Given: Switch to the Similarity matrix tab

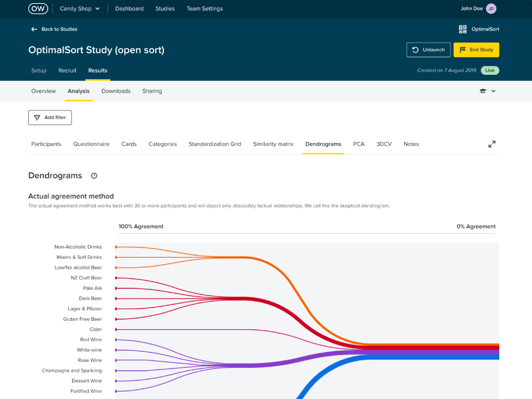Looking at the screenshot, I should [x=273, y=144].
